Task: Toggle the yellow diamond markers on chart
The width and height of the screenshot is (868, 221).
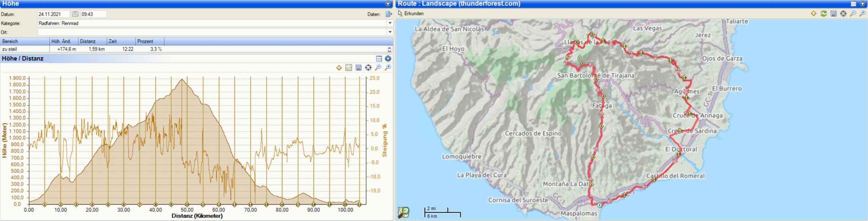Action: (x=339, y=67)
